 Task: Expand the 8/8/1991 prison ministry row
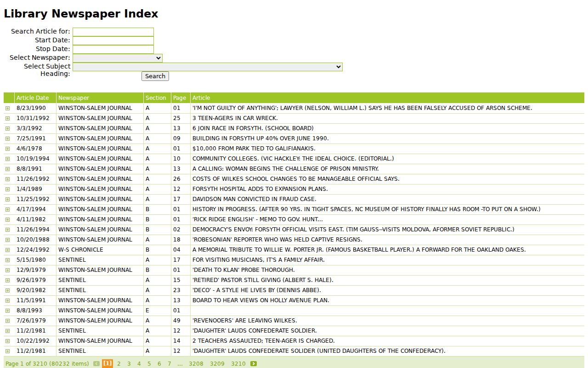point(7,169)
